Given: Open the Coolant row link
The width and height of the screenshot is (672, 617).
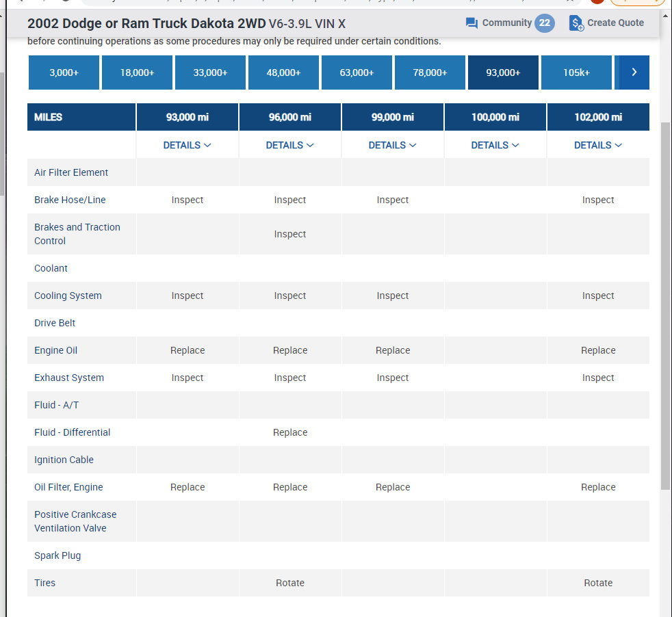Looking at the screenshot, I should point(51,268).
